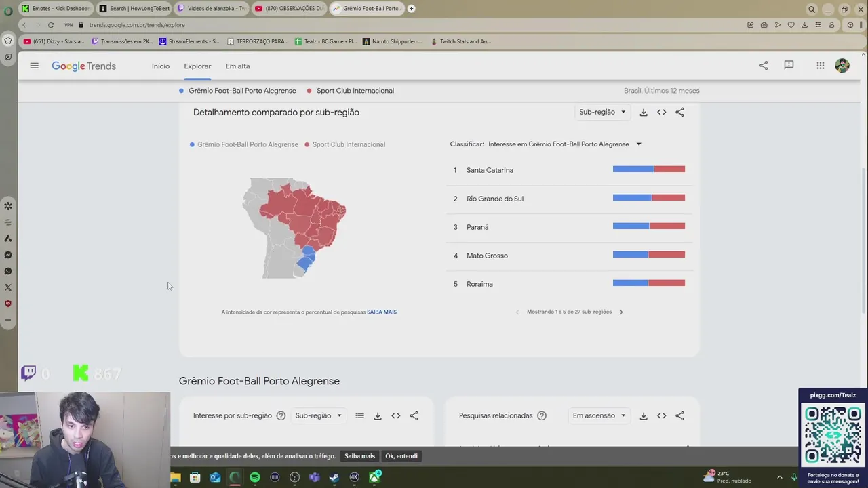Share the Pesquisas relacionadas card
This screenshot has width=868, height=488.
click(x=679, y=415)
